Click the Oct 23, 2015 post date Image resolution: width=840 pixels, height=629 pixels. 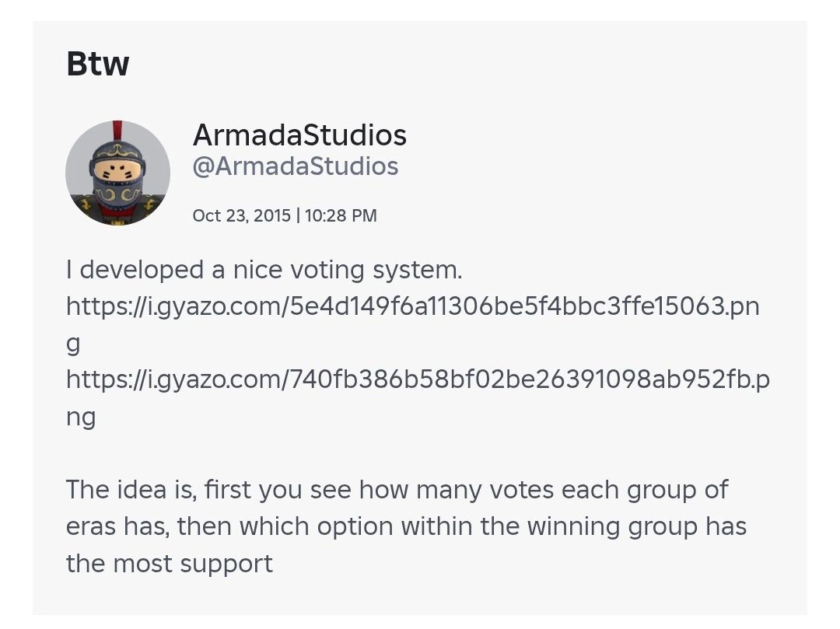(x=241, y=215)
